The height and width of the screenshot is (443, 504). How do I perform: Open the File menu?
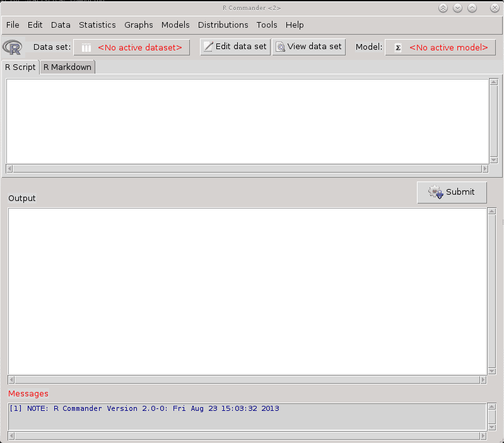tap(13, 25)
